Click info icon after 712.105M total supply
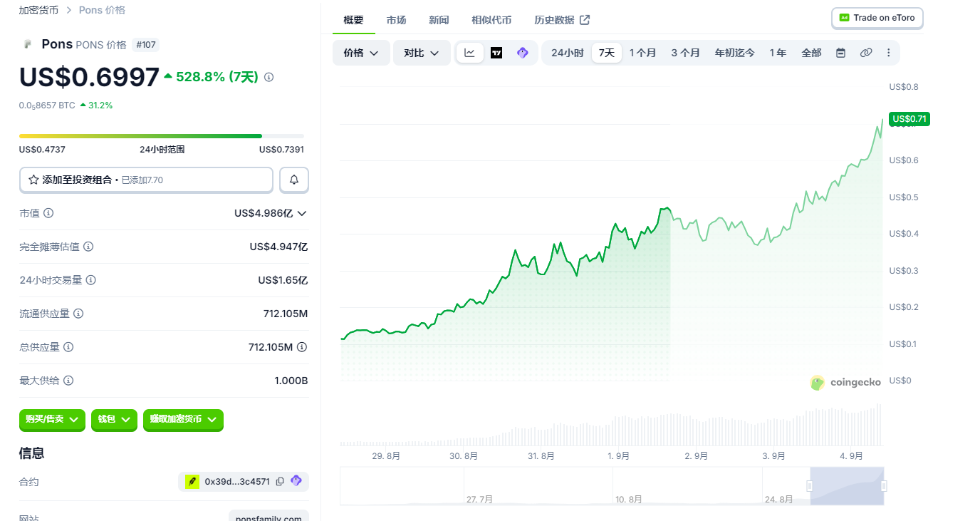 click(x=302, y=347)
